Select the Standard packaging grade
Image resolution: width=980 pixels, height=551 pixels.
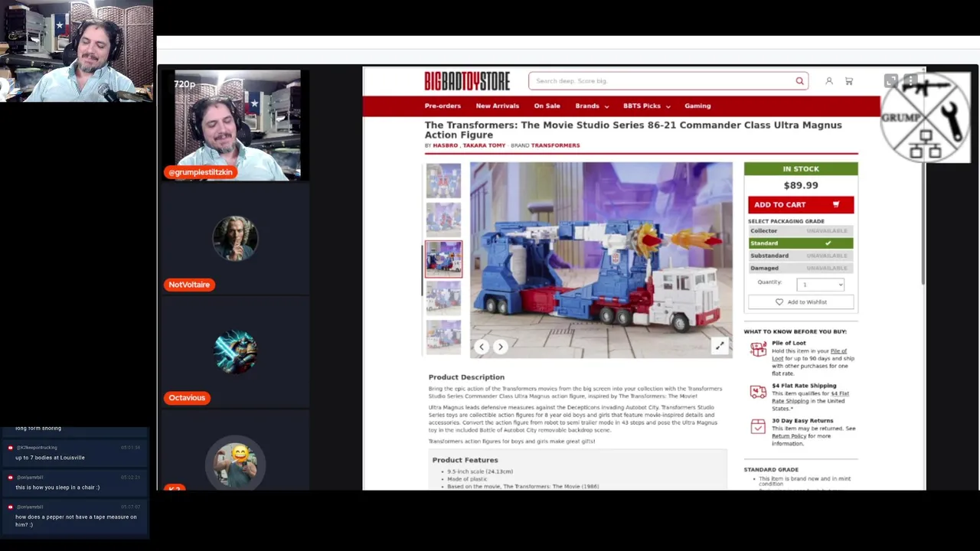click(801, 243)
